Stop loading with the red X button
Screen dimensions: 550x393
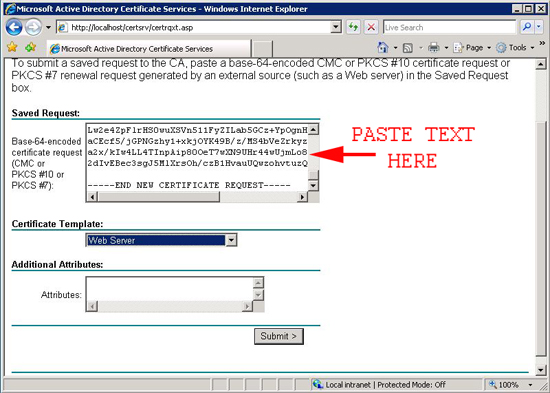[x=371, y=27]
